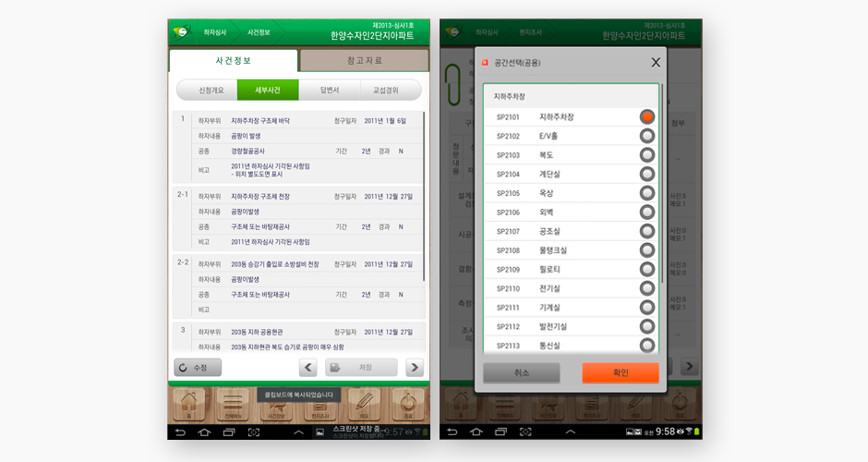Tap Android back icon on 공간선택 dialog screen

coord(452,432)
